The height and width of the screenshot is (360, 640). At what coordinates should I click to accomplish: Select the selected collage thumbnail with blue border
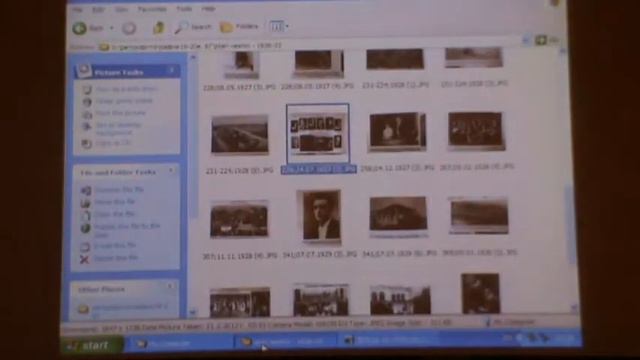(318, 133)
